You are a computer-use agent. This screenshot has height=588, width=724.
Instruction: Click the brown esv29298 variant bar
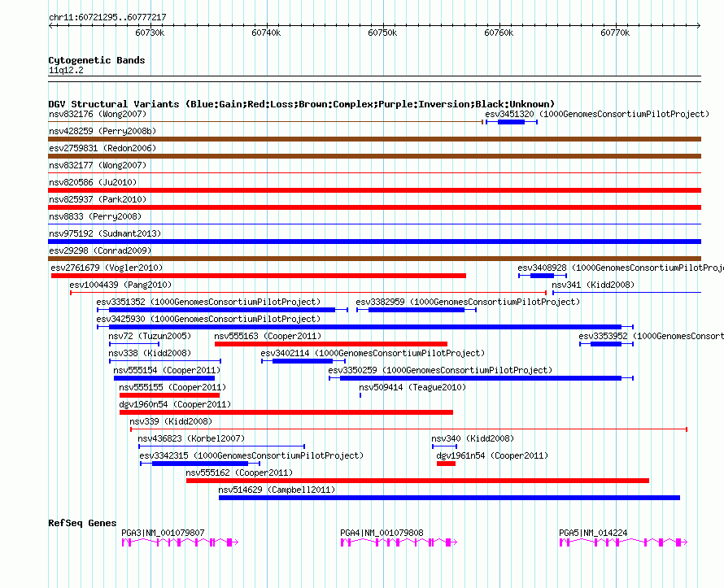pyautogui.click(x=374, y=259)
